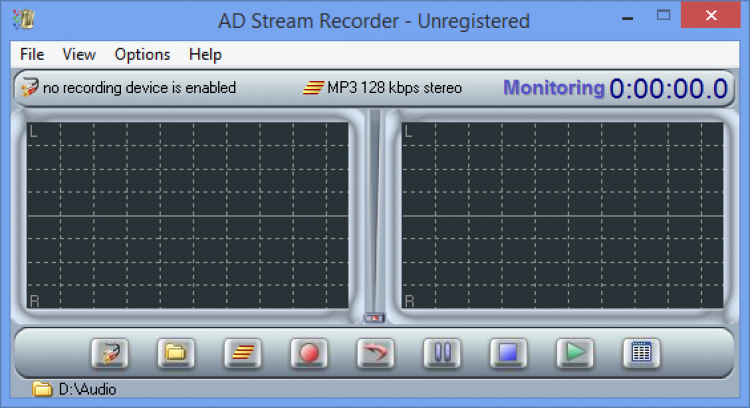
Task: Click 'MP3 128 kbps stereo' format text
Action: 395,88
